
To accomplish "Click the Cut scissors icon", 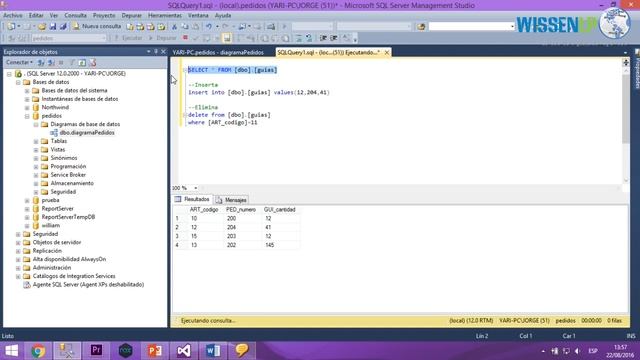I will (174, 27).
